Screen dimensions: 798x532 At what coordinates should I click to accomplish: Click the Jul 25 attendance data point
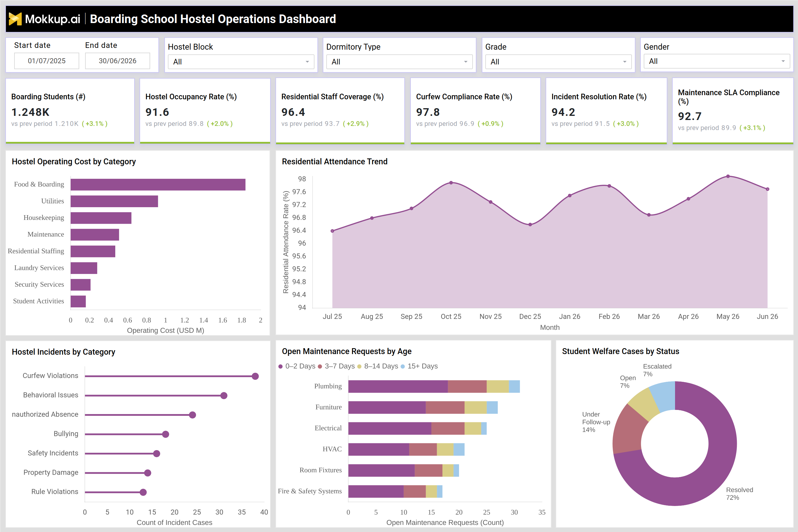(x=332, y=231)
